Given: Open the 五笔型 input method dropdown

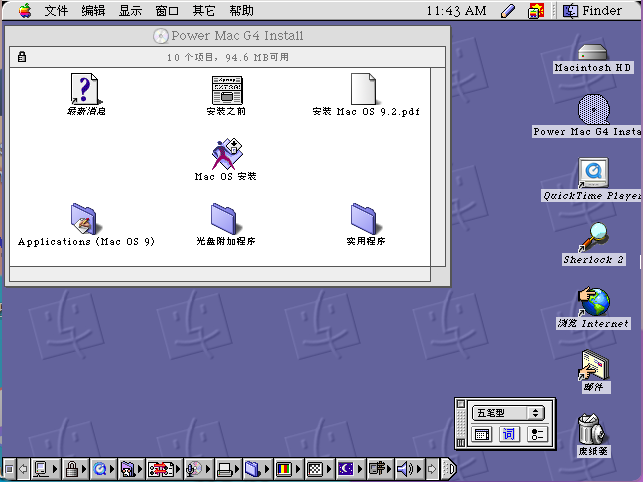Looking at the screenshot, I should click(x=508, y=413).
